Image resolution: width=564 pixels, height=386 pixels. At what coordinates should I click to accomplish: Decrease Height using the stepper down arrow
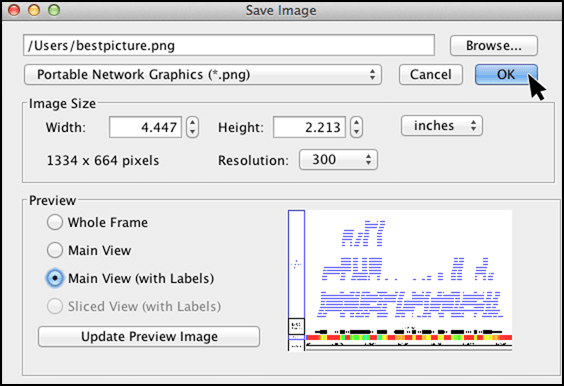pos(356,132)
